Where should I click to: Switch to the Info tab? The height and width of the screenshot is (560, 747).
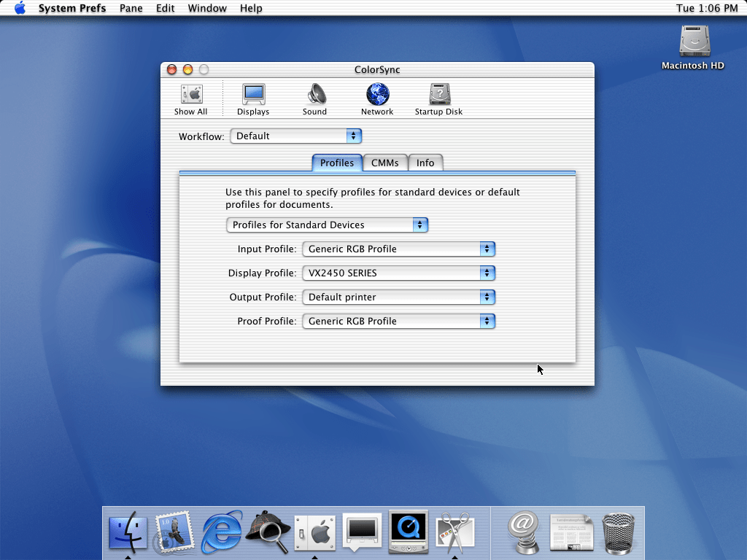(x=425, y=163)
